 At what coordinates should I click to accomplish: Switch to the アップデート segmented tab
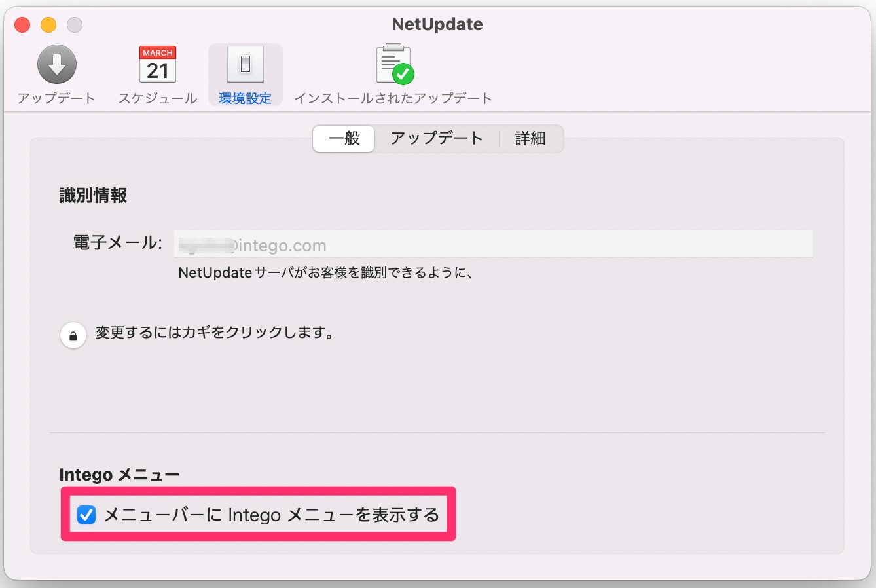[x=437, y=138]
